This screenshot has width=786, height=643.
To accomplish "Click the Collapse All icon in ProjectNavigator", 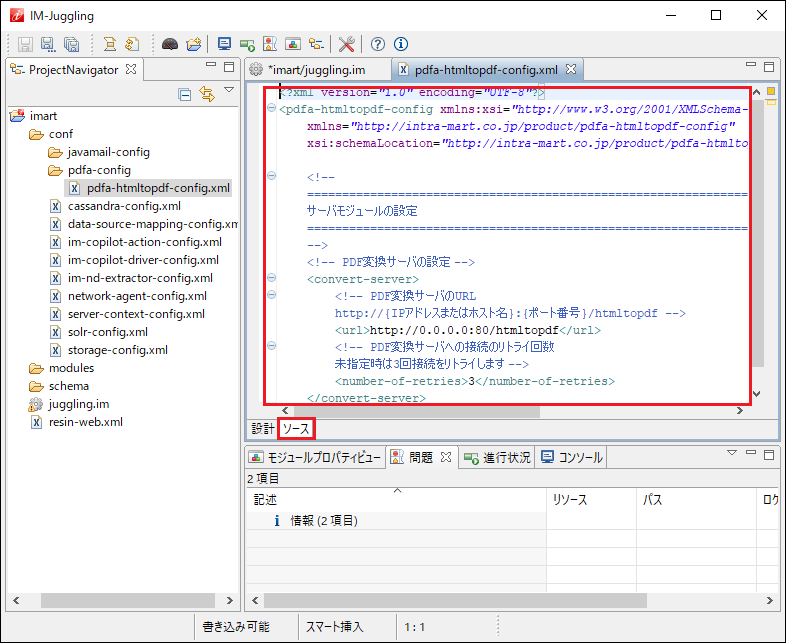I will click(185, 95).
